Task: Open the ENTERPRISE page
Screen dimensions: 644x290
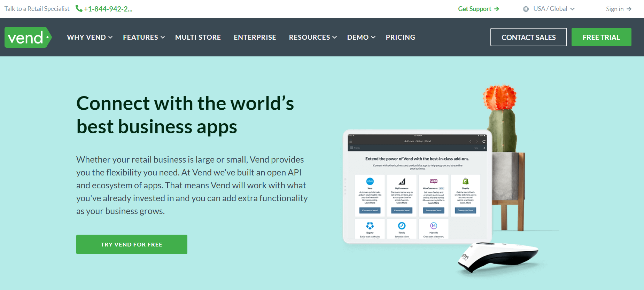Action: click(255, 37)
